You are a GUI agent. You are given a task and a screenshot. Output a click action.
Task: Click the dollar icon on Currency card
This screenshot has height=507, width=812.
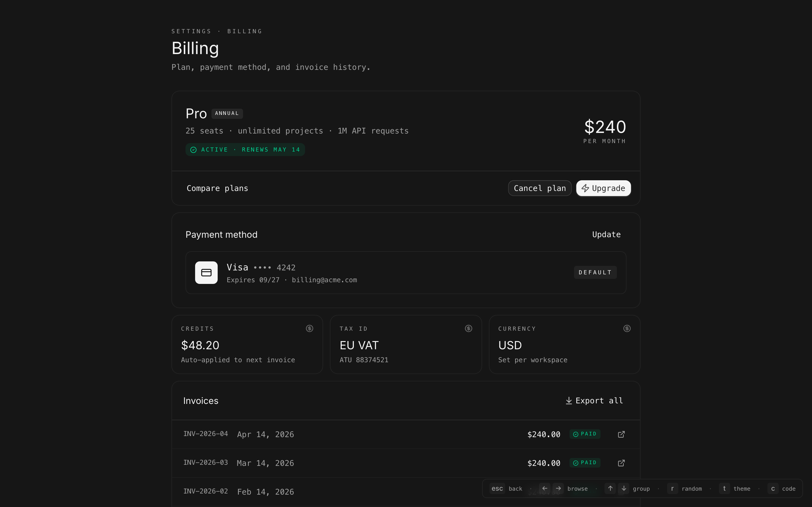pos(627,329)
